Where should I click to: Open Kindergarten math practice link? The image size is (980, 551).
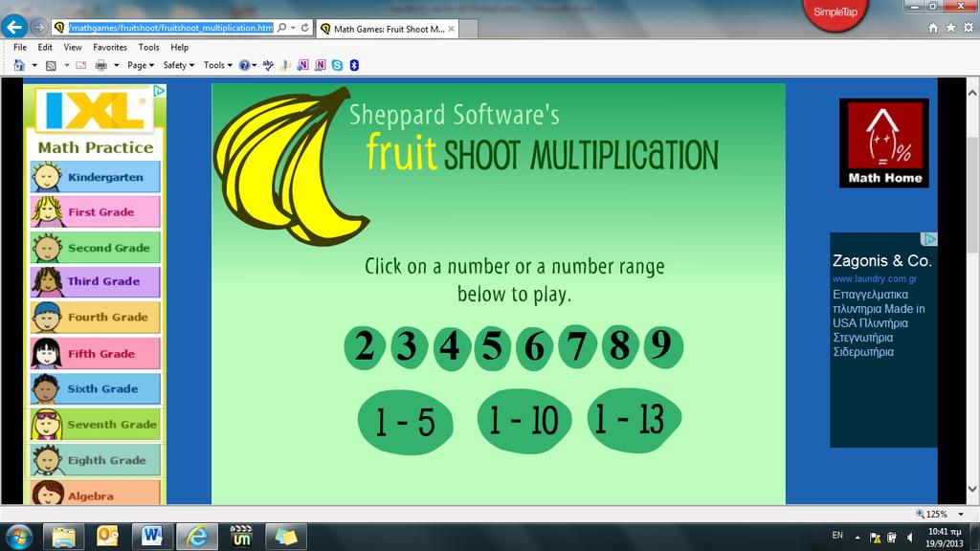coord(95,177)
